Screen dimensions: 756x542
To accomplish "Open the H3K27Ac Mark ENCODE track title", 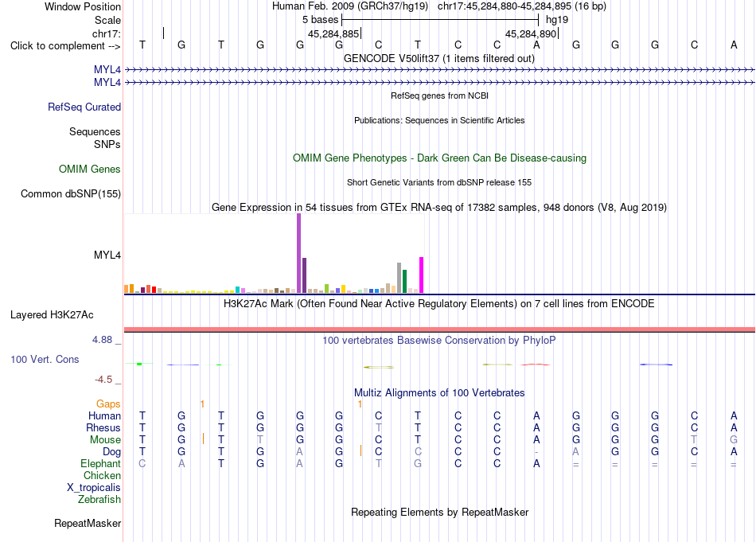I will [439, 304].
